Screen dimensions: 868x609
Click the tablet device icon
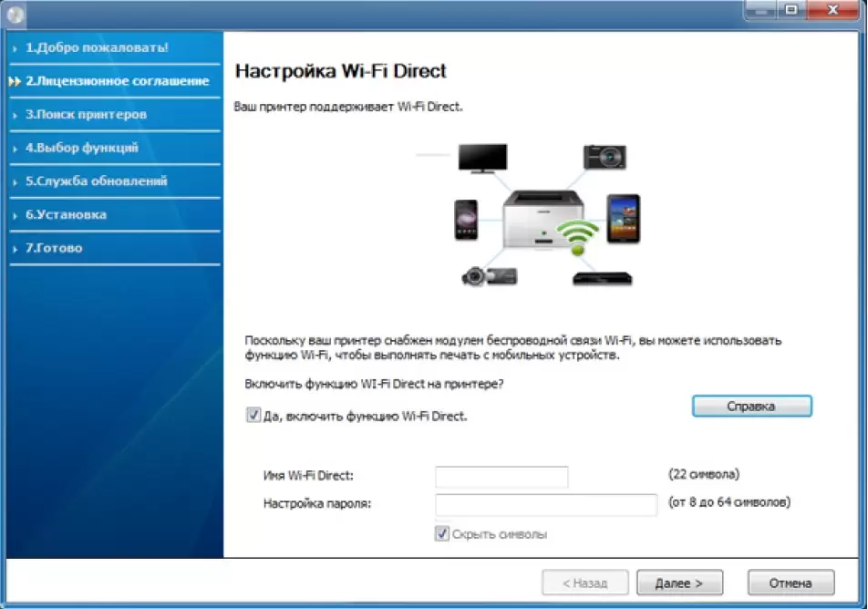(623, 217)
